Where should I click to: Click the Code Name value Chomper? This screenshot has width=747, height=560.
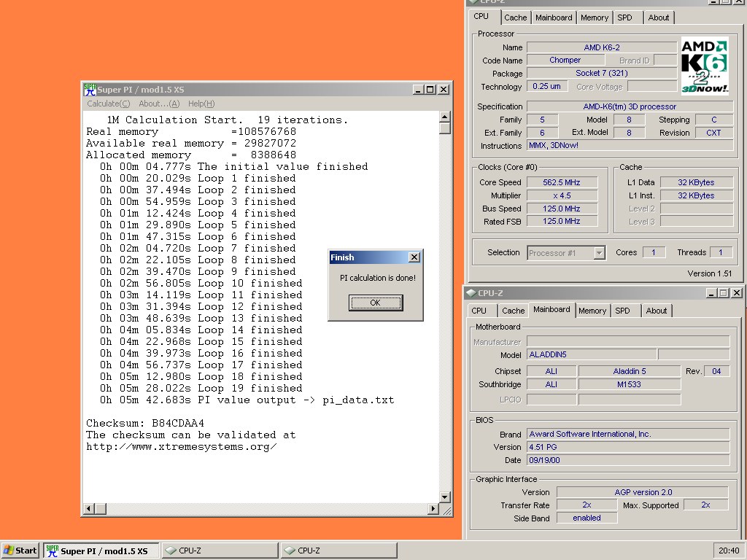coord(565,60)
